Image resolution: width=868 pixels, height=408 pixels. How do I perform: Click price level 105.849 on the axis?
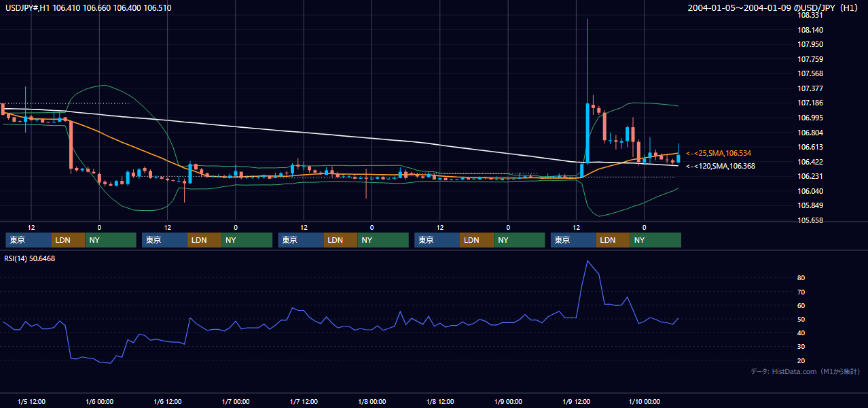[810, 205]
